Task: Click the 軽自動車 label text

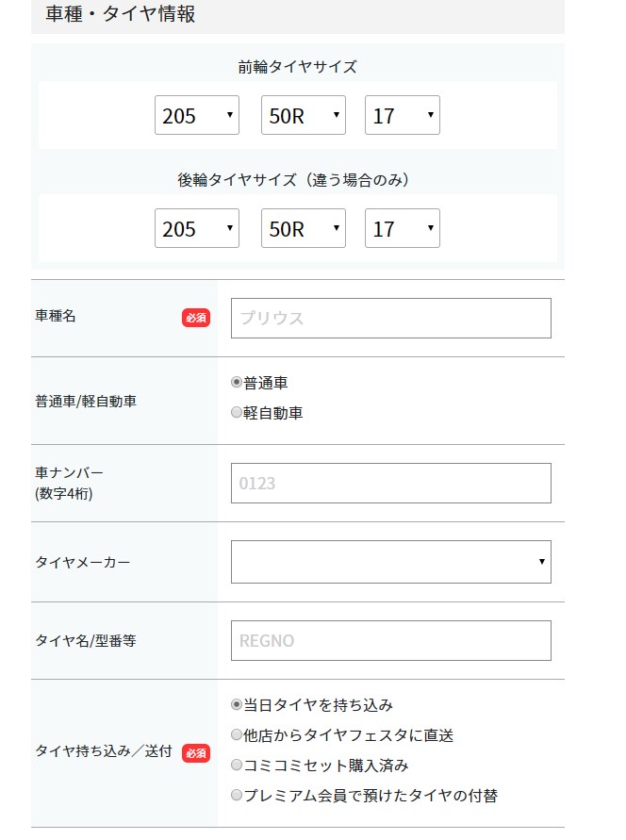Action: 273,413
